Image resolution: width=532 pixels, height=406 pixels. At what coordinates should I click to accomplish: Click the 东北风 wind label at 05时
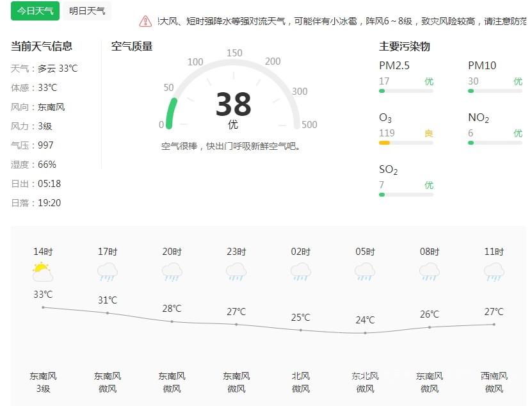click(365, 376)
